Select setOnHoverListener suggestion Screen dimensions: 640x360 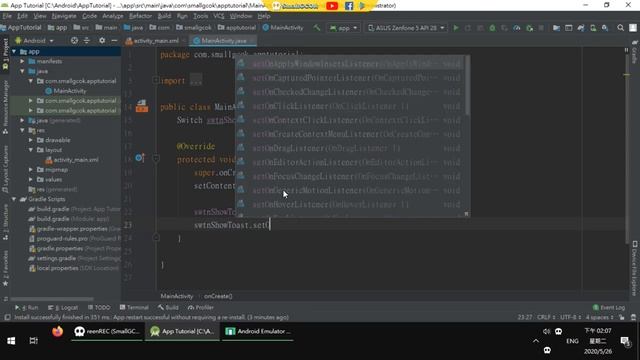(350, 204)
